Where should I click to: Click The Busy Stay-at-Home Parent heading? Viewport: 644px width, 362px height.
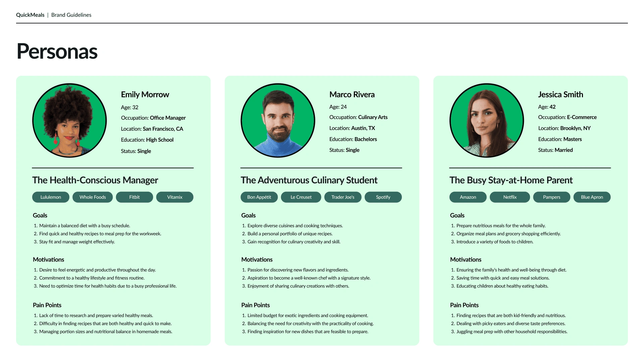(511, 180)
